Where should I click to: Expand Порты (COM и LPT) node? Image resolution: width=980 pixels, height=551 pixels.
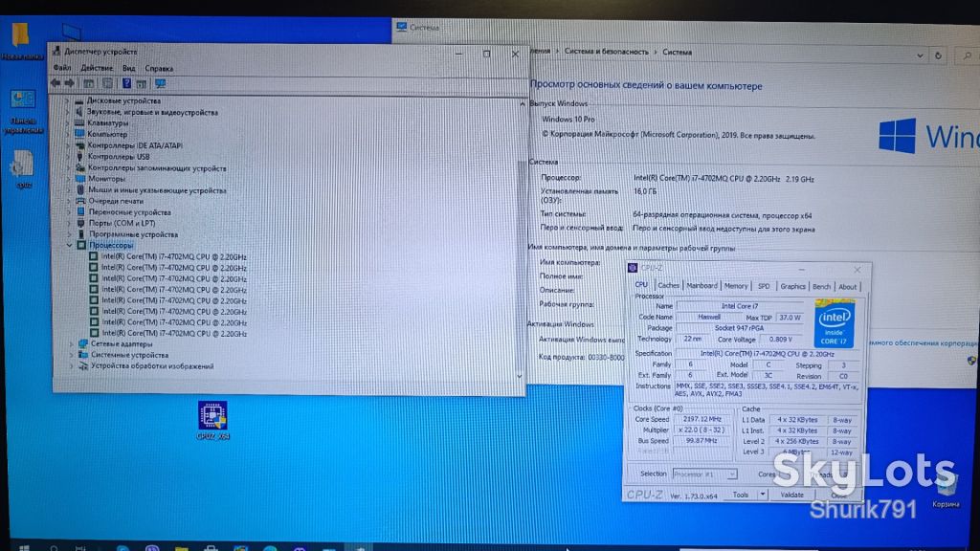click(x=69, y=223)
